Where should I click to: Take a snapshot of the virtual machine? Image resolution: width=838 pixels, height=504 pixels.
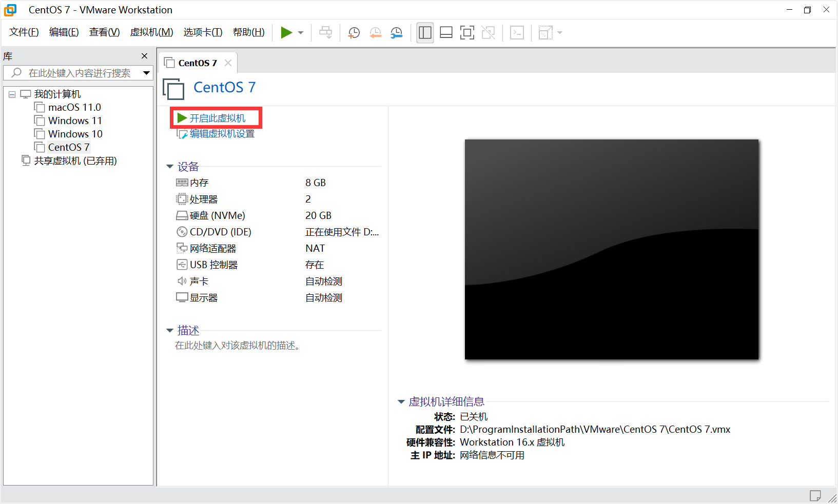[354, 32]
